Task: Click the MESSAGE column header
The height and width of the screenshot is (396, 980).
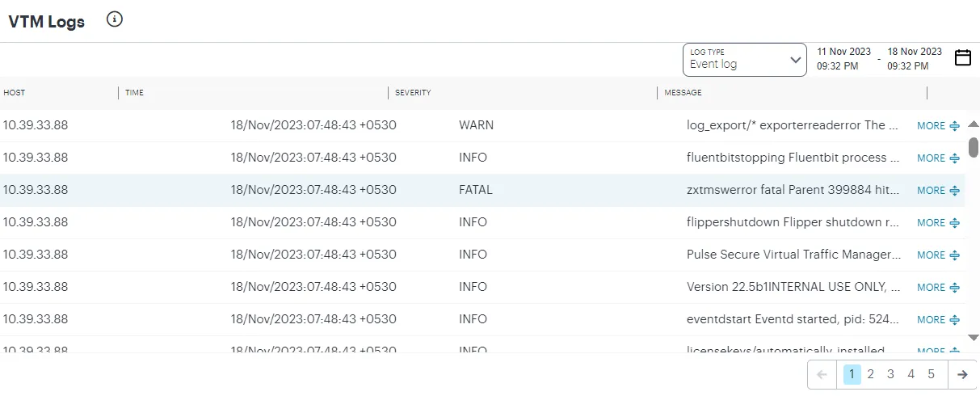Action: tap(683, 93)
